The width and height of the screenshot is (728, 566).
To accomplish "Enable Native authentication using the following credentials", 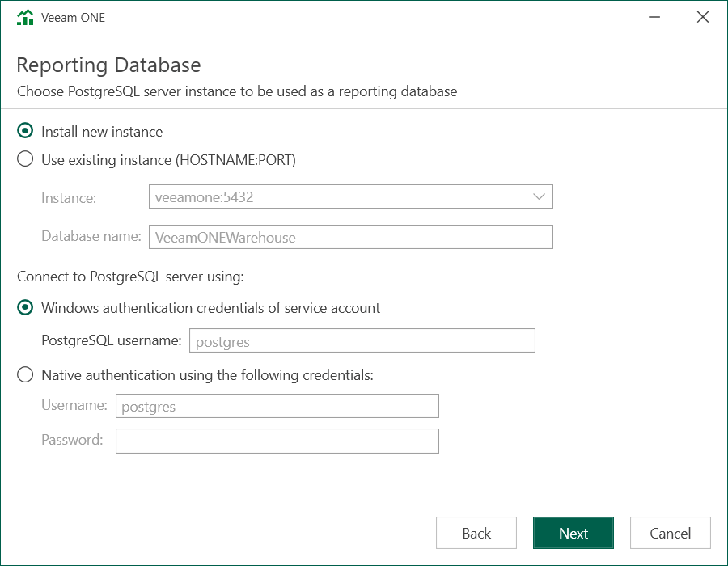I will click(26, 374).
